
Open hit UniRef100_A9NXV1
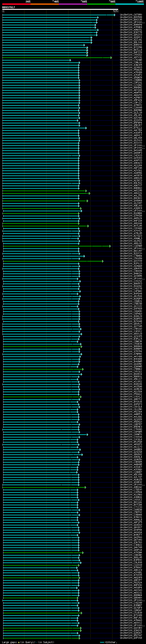pyautogui.click(x=131, y=30)
